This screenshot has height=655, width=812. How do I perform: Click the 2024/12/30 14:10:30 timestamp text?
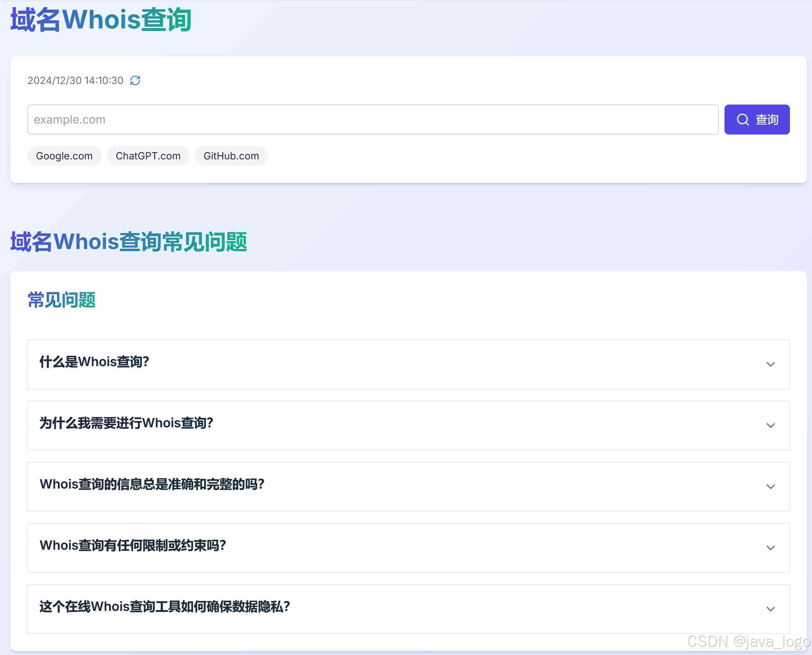click(x=75, y=80)
